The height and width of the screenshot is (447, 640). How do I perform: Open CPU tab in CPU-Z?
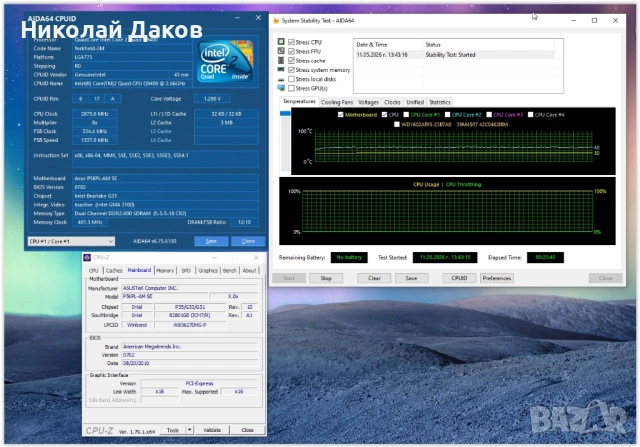[94, 270]
